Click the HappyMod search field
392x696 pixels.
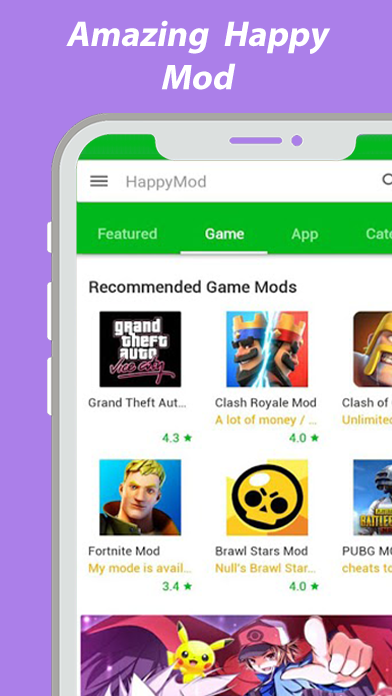pyautogui.click(x=249, y=181)
